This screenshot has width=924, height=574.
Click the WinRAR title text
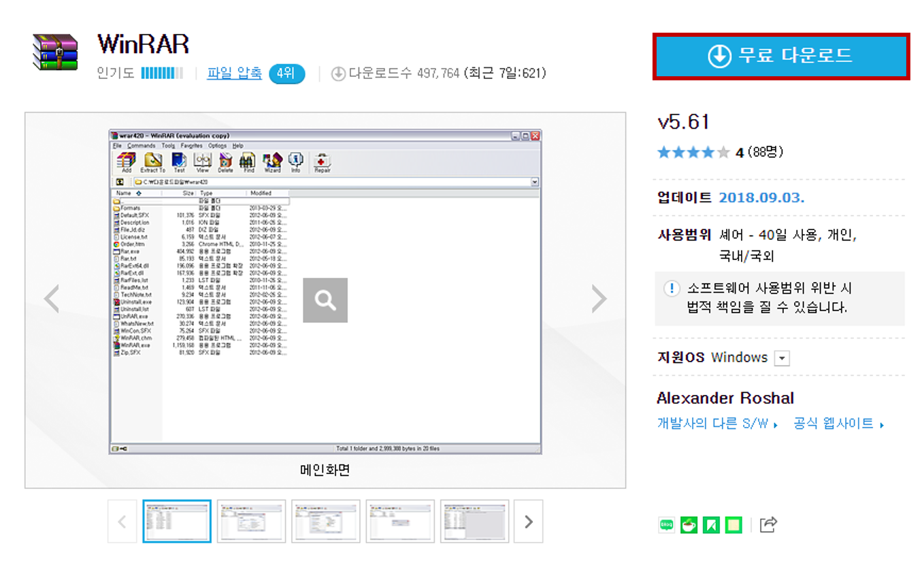tap(143, 44)
